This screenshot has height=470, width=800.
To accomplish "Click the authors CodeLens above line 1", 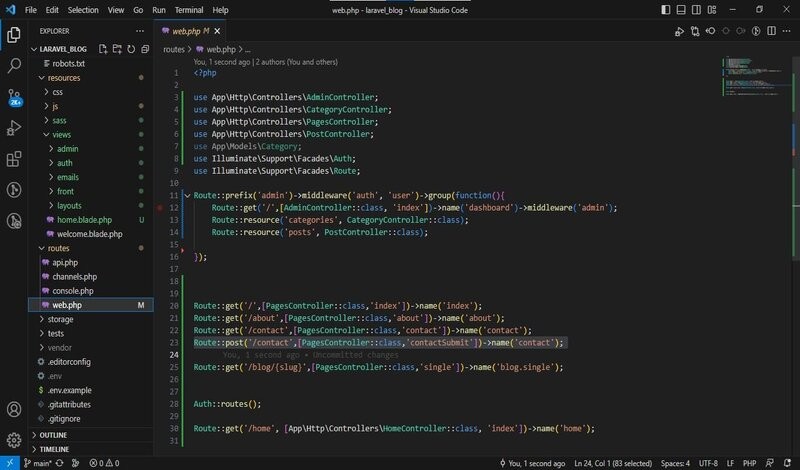I will [265, 62].
